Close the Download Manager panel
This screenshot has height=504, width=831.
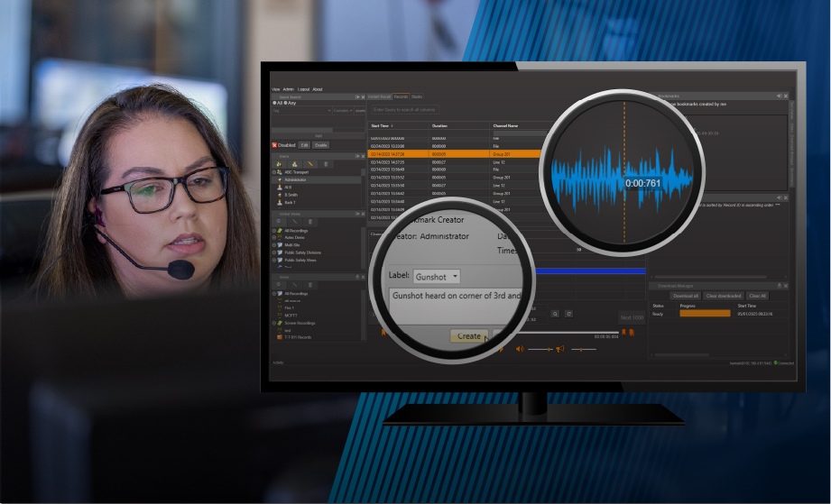tap(786, 286)
